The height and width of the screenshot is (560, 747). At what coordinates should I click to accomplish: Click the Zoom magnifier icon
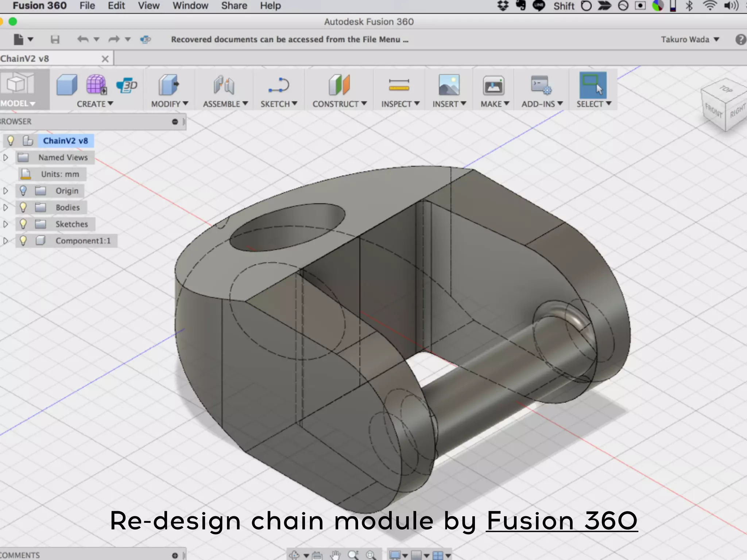353,555
